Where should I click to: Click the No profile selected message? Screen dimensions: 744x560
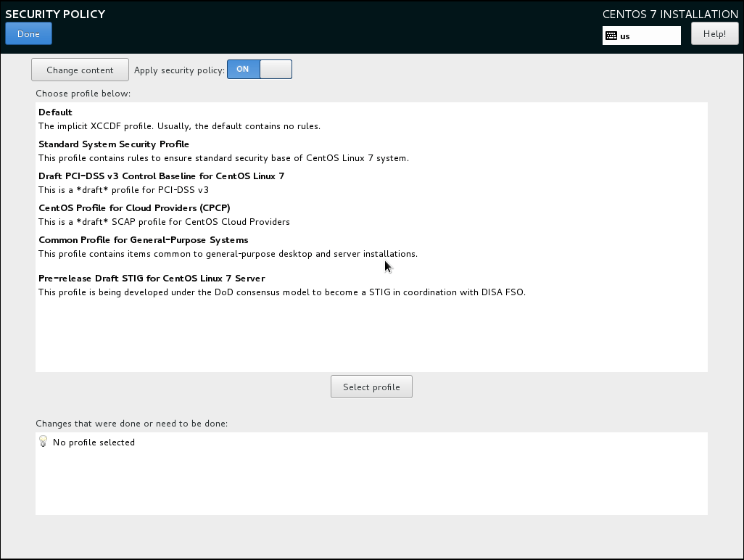[94, 442]
